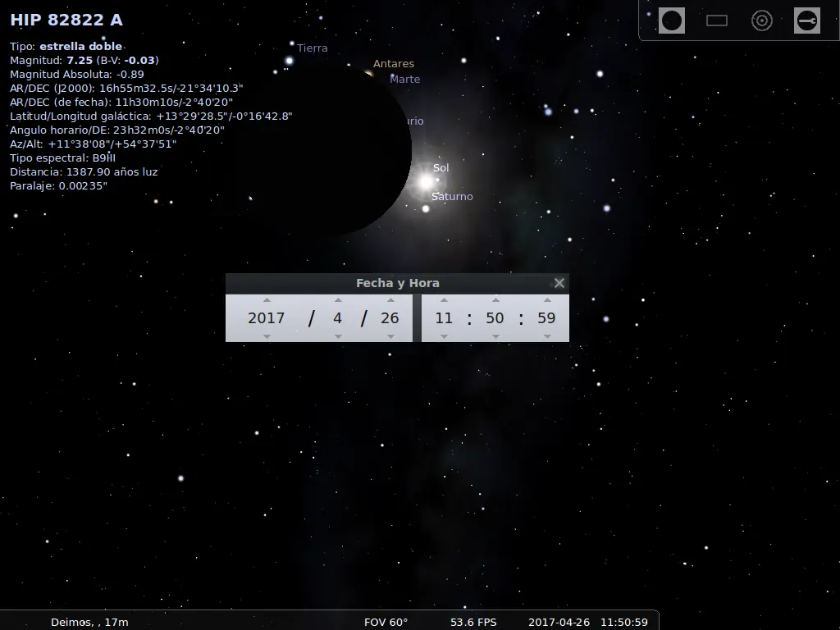Screen dimensions: 840x630
Task: Click the month field showing 4
Action: pos(337,318)
